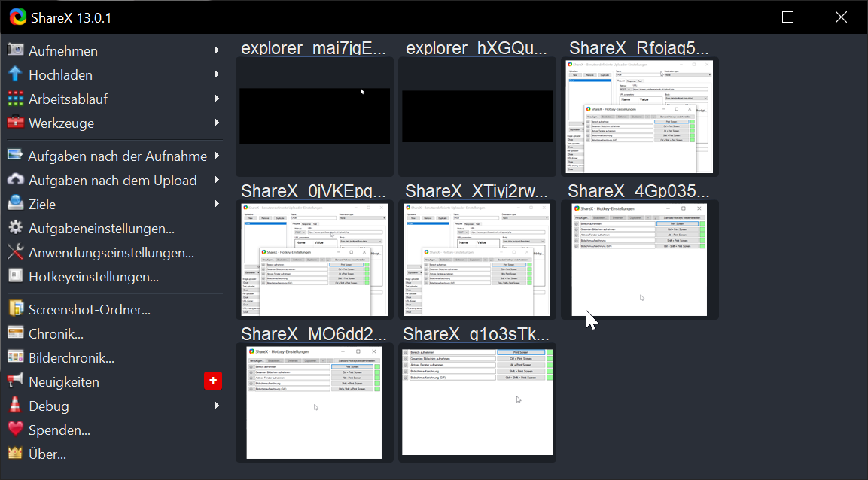Expand the Aufnehmen submenu arrow

click(217, 50)
